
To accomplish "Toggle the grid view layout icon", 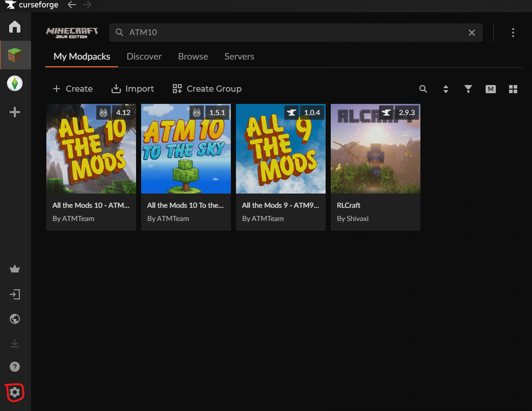I will coord(513,89).
